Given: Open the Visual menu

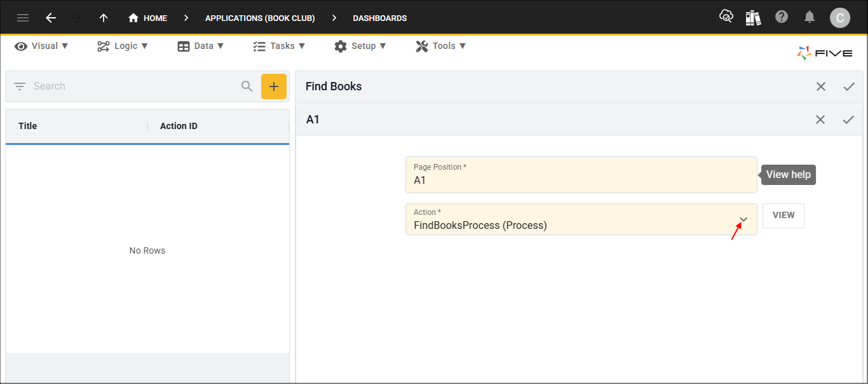Looking at the screenshot, I should (x=42, y=46).
